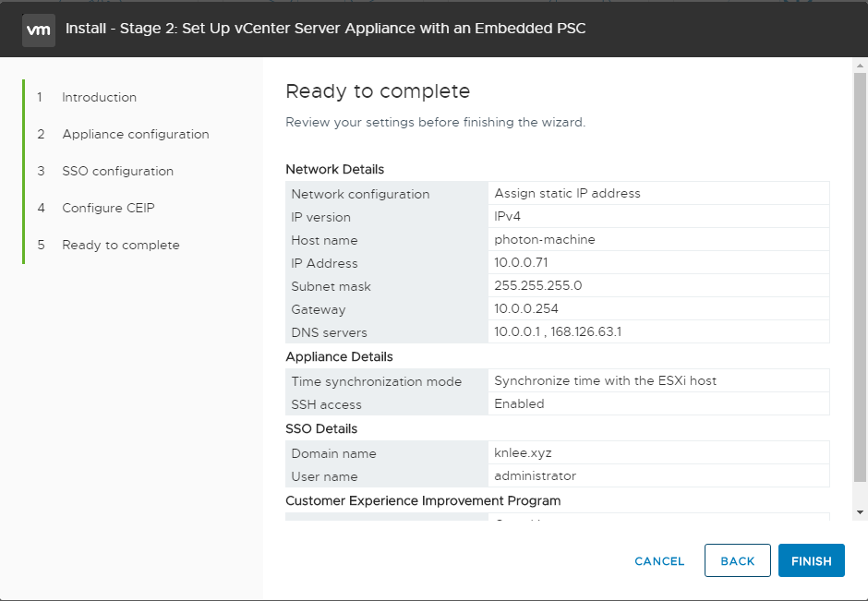Click 'Synchronize time with the ESXi host'

pyautogui.click(x=606, y=380)
